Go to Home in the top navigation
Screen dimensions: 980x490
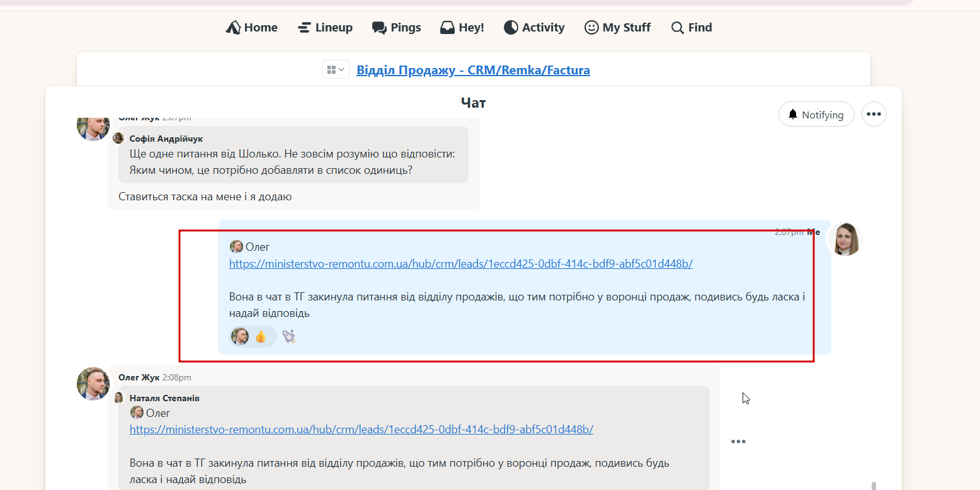point(251,28)
